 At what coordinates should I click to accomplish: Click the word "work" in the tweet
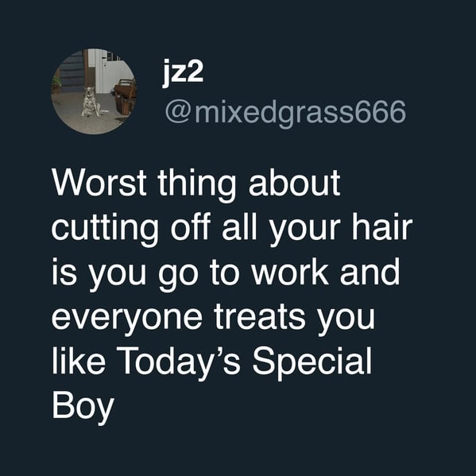291,273
